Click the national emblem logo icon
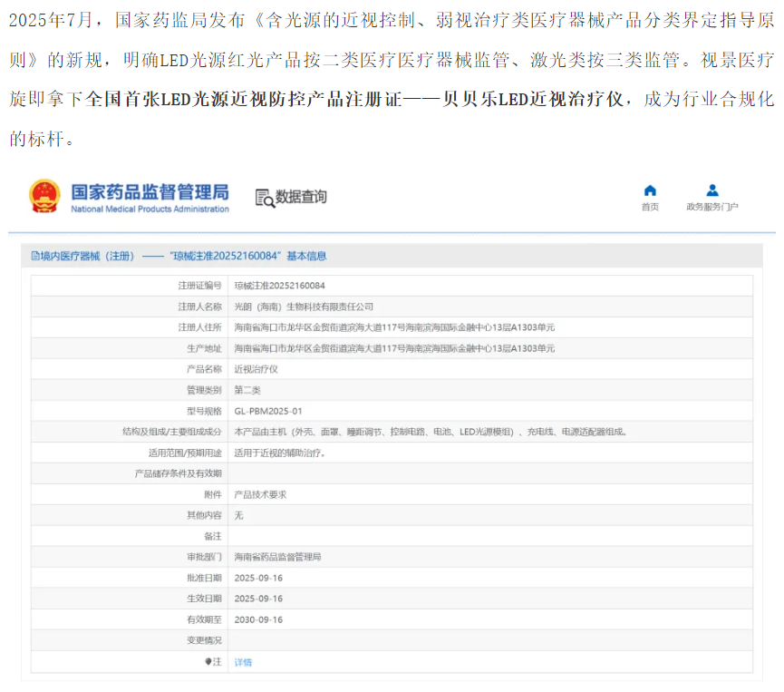 (x=44, y=196)
